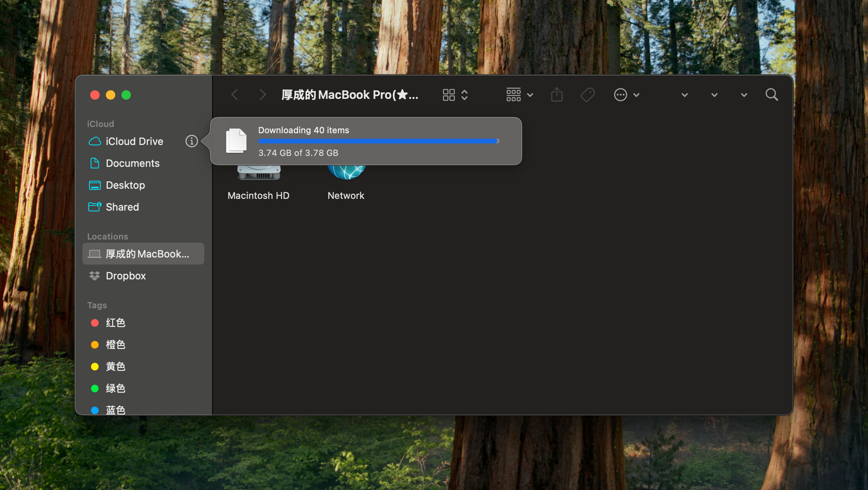Open Documents in the sidebar

click(132, 163)
